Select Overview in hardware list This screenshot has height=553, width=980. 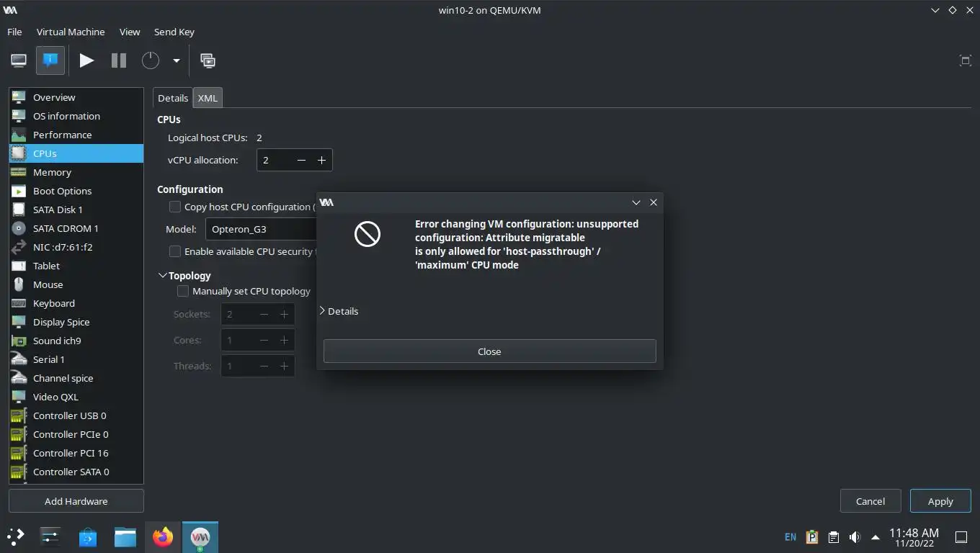click(x=76, y=97)
